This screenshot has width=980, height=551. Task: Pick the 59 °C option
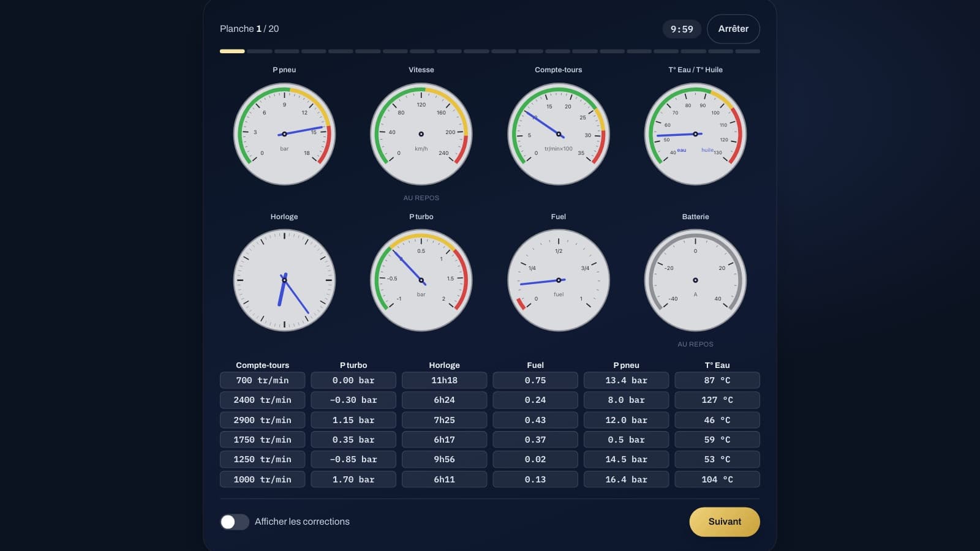click(x=717, y=440)
